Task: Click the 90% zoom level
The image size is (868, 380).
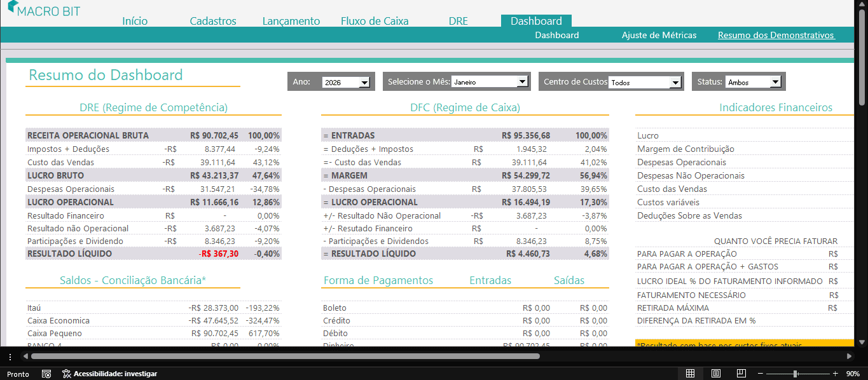Action: (x=853, y=374)
